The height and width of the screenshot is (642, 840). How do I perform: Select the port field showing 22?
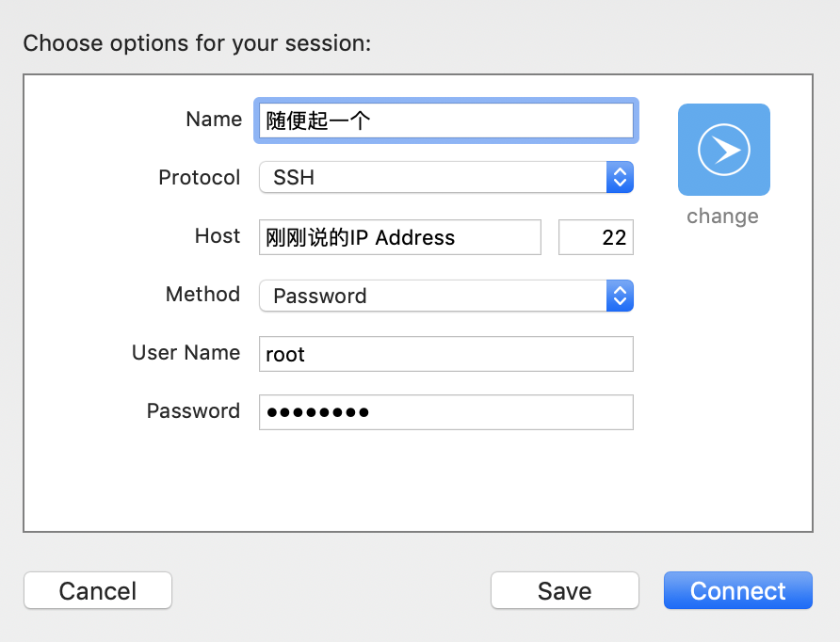point(595,237)
